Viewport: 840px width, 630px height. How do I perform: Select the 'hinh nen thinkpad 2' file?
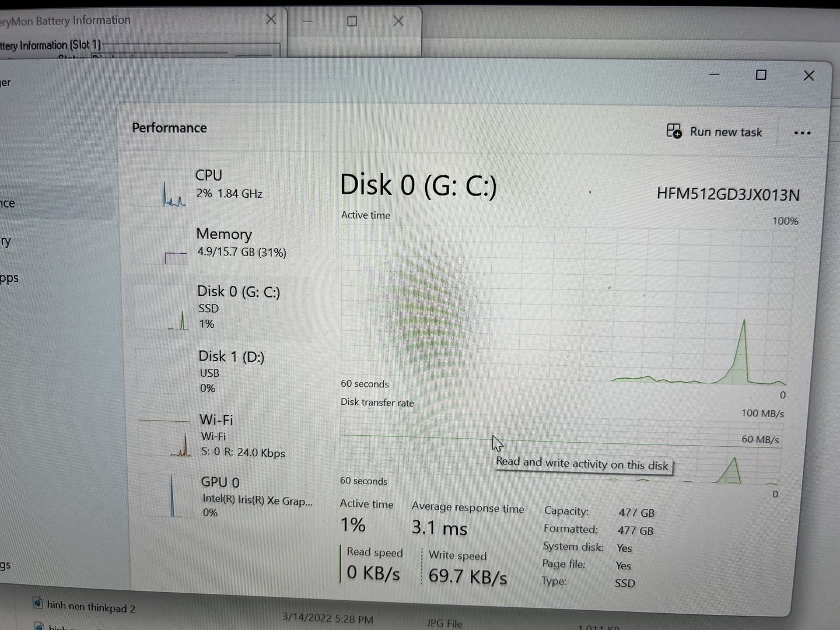point(90,607)
